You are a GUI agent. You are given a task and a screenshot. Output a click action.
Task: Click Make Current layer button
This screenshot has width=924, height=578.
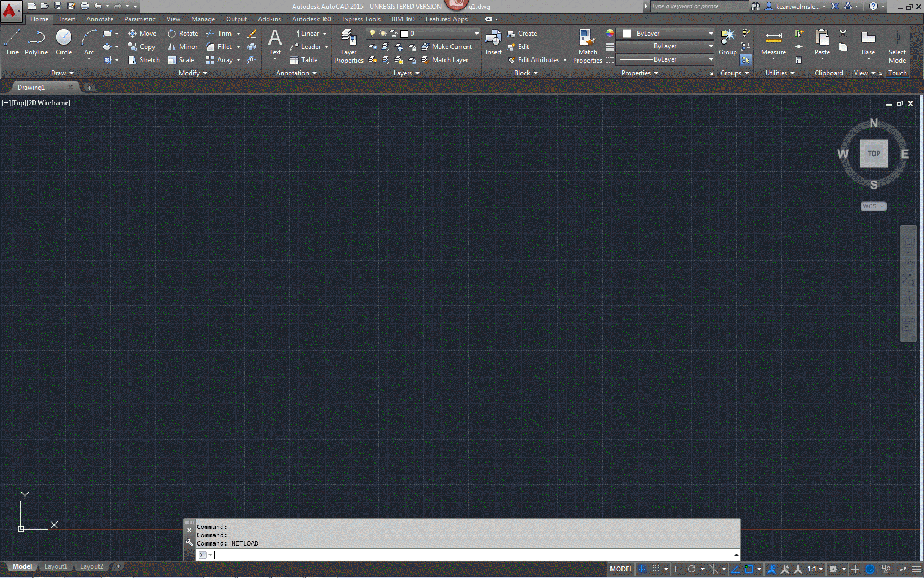(447, 47)
